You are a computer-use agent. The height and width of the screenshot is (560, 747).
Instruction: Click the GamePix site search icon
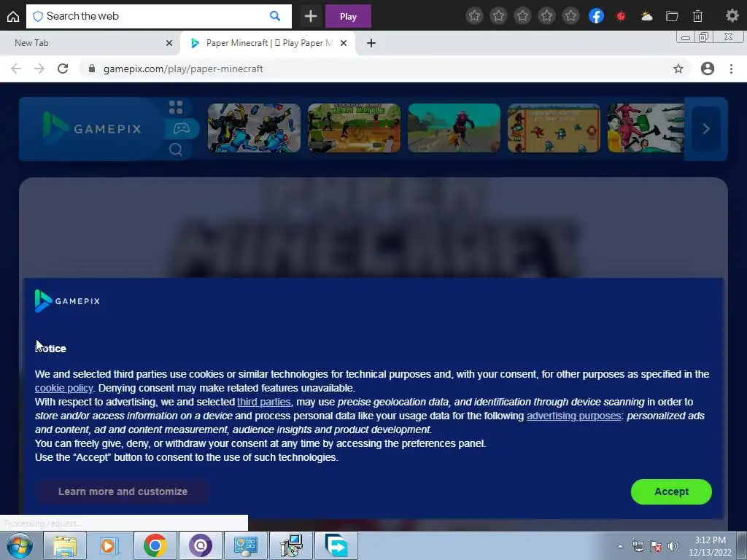(x=176, y=149)
